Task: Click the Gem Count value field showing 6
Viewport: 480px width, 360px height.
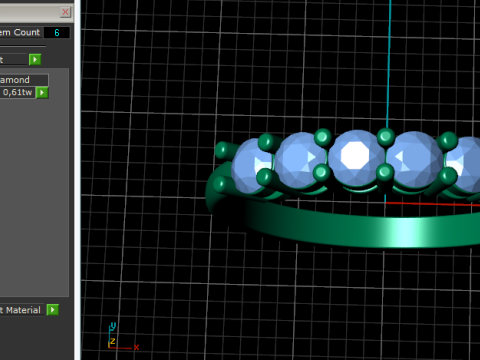Action: point(57,33)
